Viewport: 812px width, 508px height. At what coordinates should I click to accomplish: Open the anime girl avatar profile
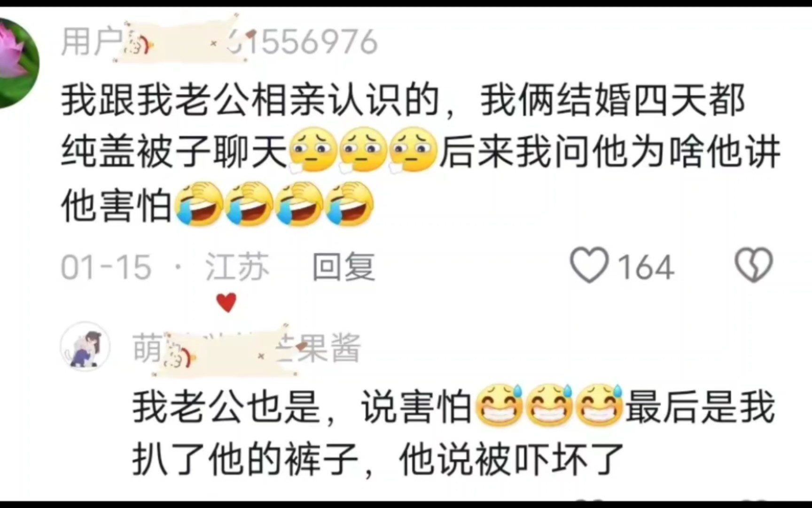click(85, 347)
